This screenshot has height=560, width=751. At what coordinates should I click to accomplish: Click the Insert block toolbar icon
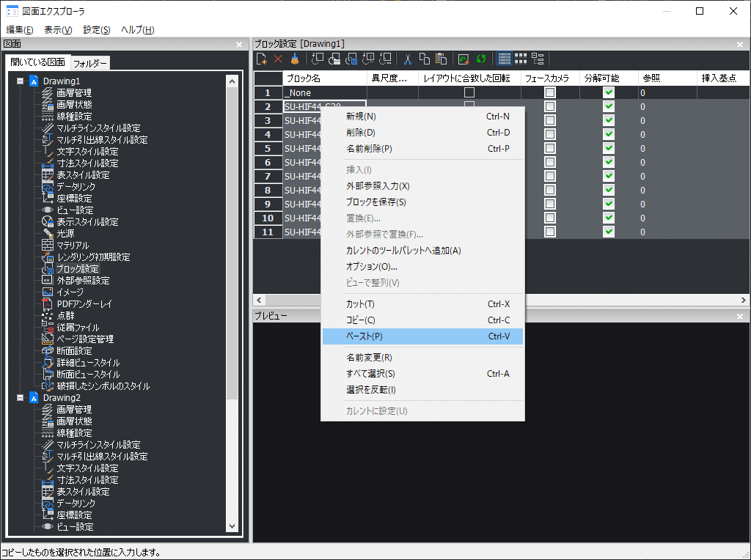click(317, 59)
